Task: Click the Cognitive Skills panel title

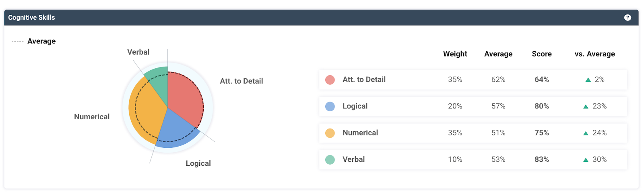Action: (x=31, y=18)
